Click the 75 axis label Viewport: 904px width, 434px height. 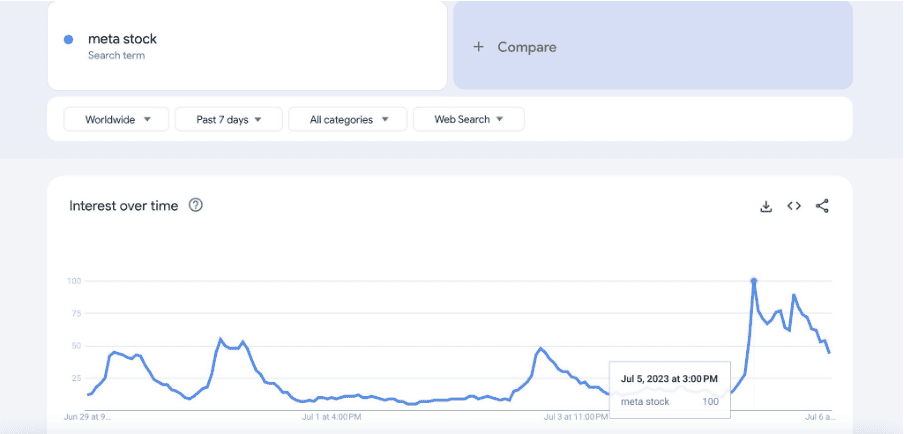click(x=77, y=314)
